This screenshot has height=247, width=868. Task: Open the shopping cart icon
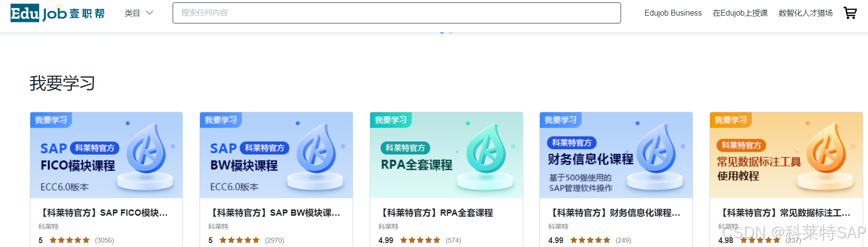pyautogui.click(x=850, y=13)
